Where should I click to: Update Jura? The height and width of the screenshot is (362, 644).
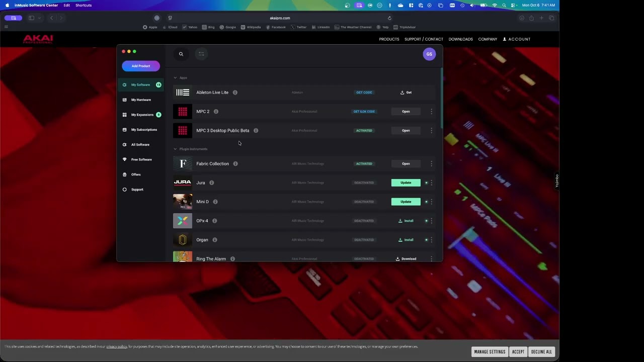coord(406,183)
